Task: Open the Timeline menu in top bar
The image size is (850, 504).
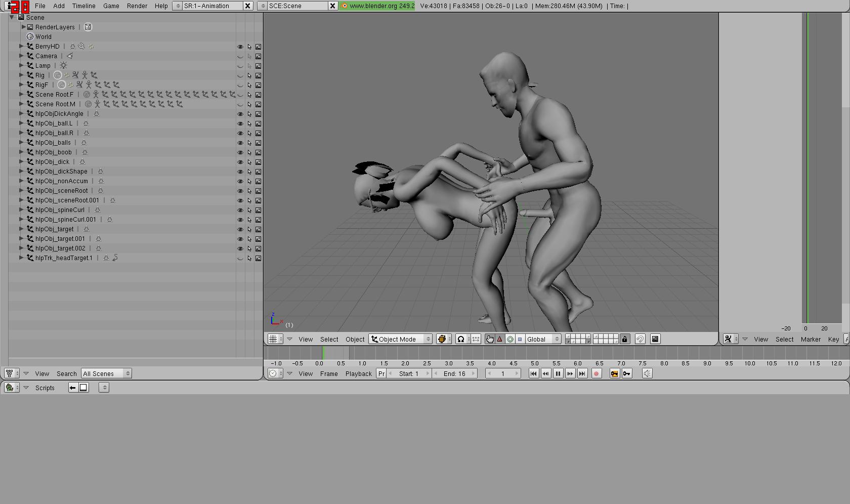Action: coord(84,6)
